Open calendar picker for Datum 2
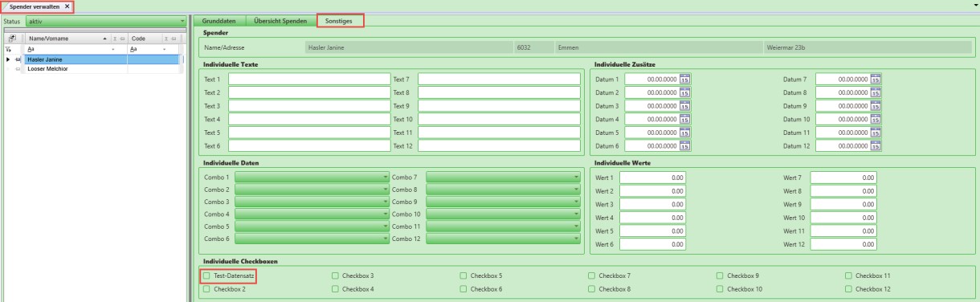The height and width of the screenshot is (302, 980). coord(685,92)
